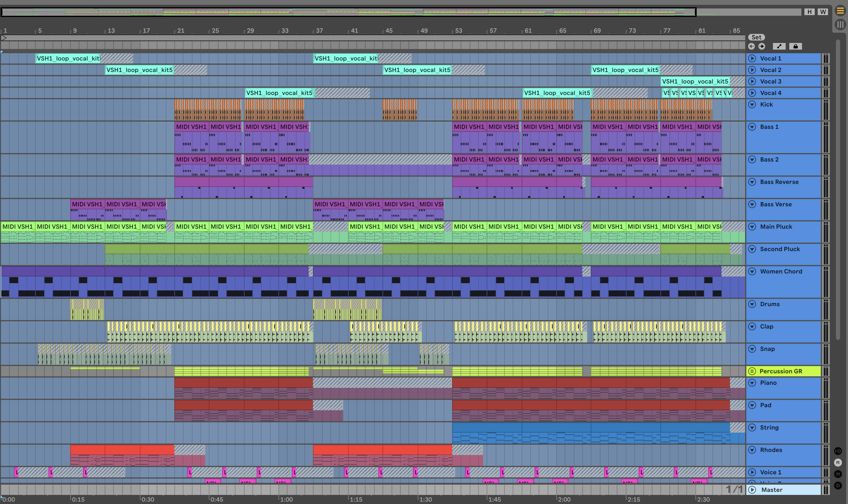Image resolution: width=848 pixels, height=504 pixels.
Task: Click the Lock Envelopes padlock icon
Action: [795, 46]
